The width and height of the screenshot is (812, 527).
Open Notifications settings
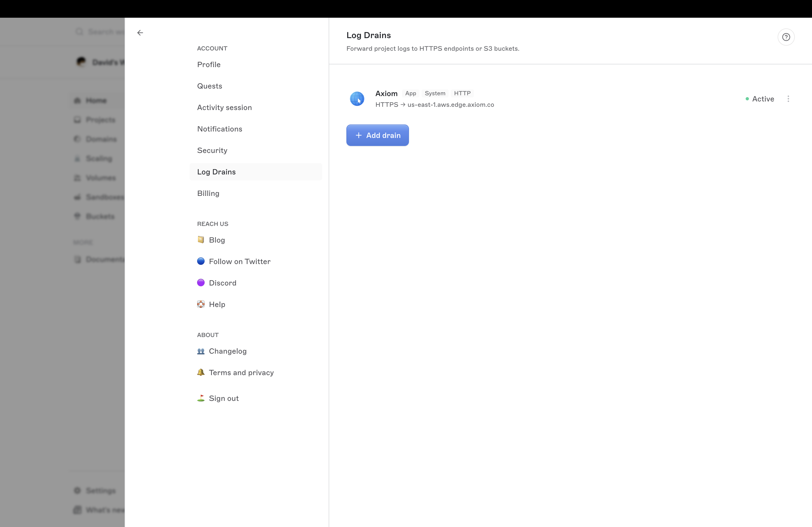(x=256, y=129)
